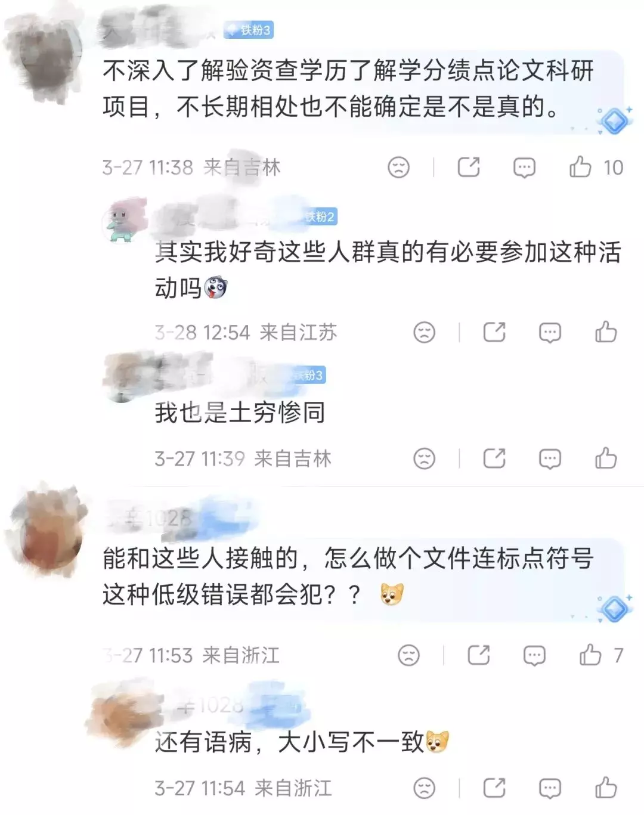Open reply box for 11:39 Jilin comment

tap(550, 459)
